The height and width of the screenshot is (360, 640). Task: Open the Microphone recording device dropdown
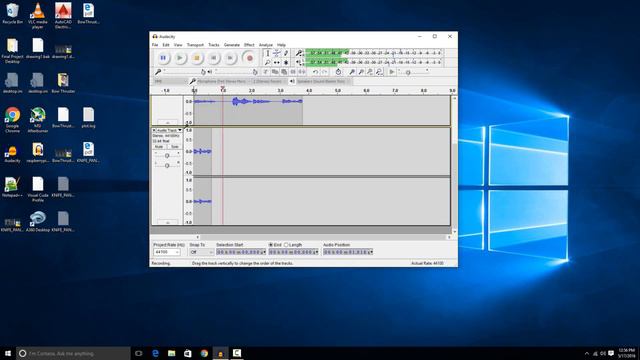point(223,81)
